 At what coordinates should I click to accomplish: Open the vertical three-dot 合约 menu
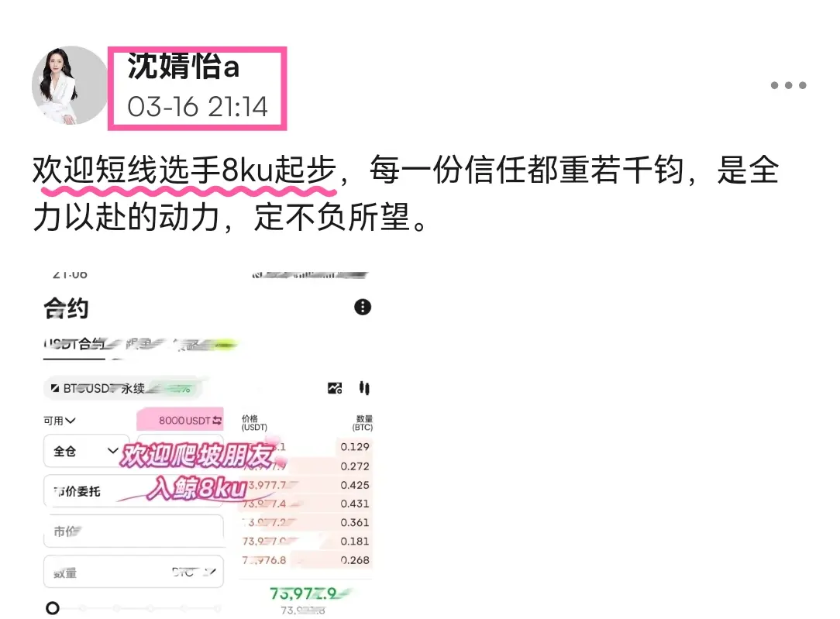(363, 307)
